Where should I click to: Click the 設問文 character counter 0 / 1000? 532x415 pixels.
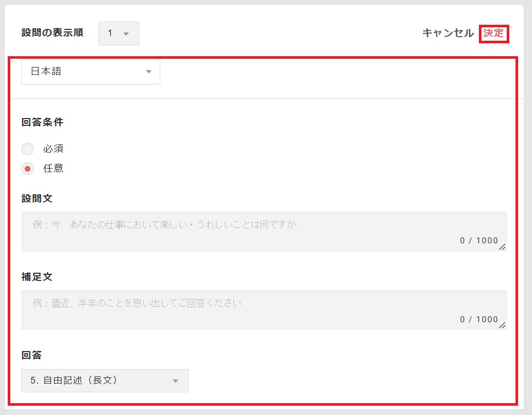479,241
